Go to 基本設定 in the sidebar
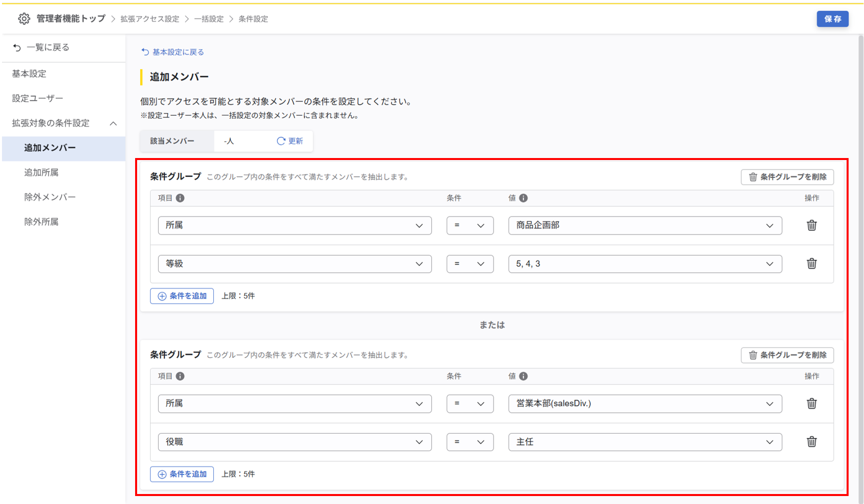Image resolution: width=864 pixels, height=504 pixels. coord(29,74)
